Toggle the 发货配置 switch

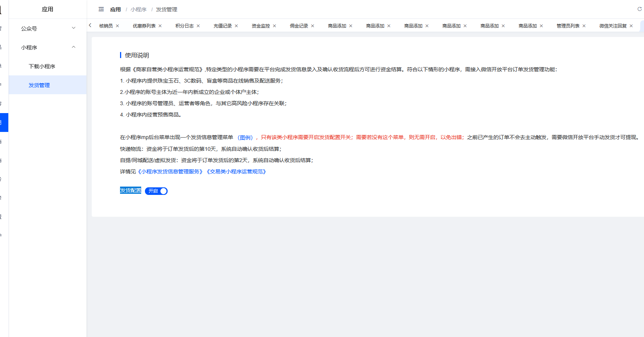(156, 191)
